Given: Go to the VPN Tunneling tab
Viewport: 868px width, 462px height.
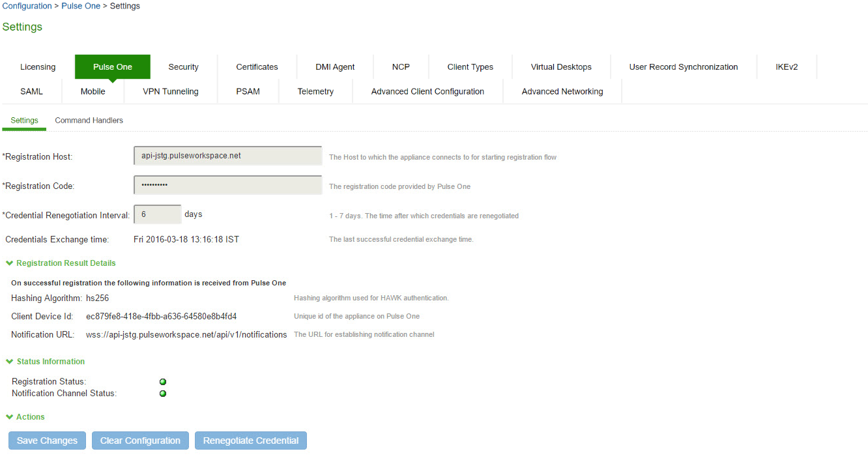Looking at the screenshot, I should pos(170,92).
